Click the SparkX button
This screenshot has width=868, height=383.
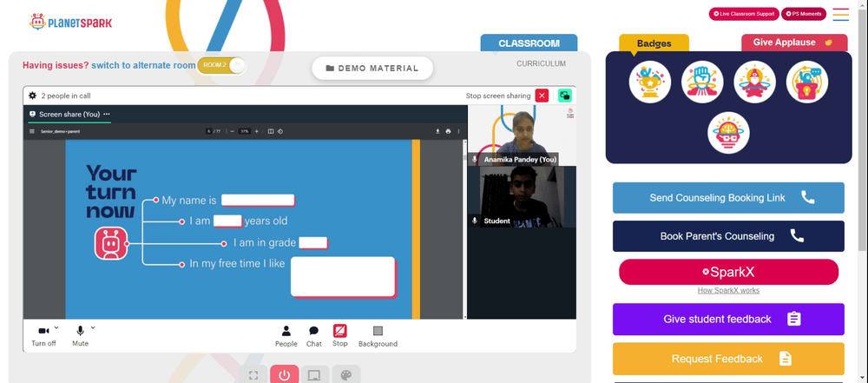pyautogui.click(x=728, y=272)
